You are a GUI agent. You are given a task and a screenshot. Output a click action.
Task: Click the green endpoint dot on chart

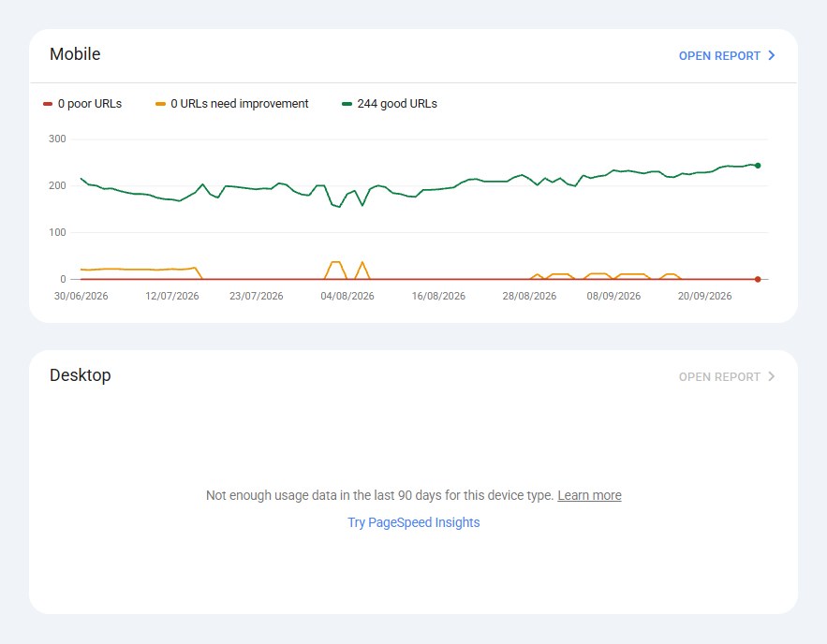pyautogui.click(x=758, y=166)
